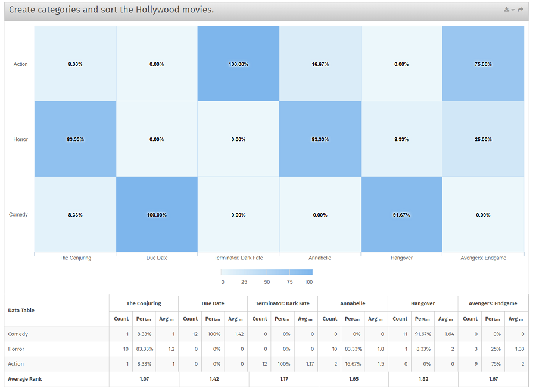Open the download options dropdown arrow
The width and height of the screenshot is (536, 392).
pyautogui.click(x=513, y=10)
